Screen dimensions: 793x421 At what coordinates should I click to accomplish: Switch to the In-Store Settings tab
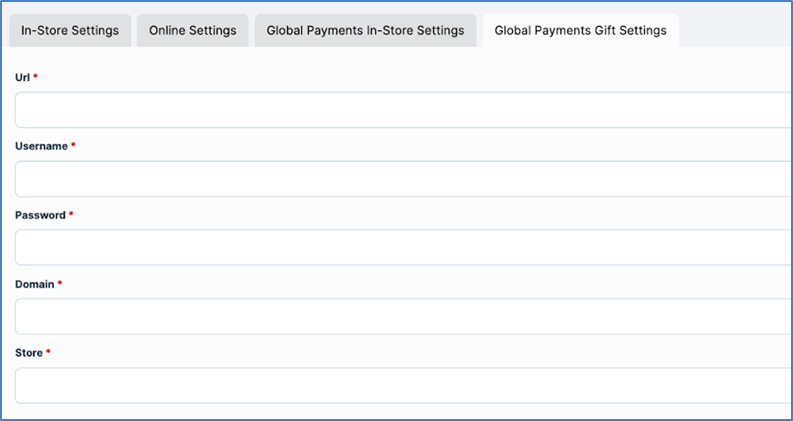pos(70,30)
